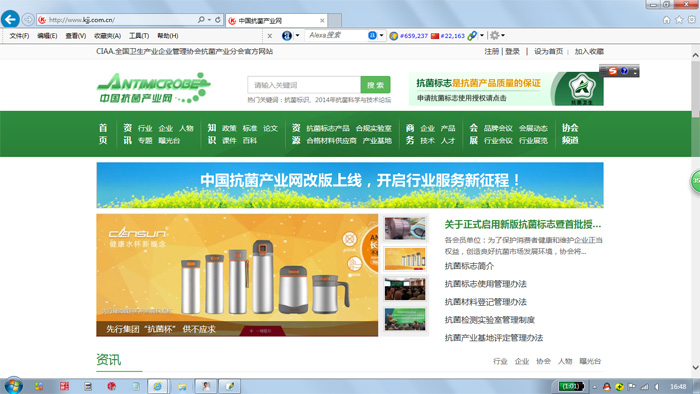Viewport: 700px width, 394px height.
Task: Open the 收藏夹(A) menu
Action: [x=107, y=36]
